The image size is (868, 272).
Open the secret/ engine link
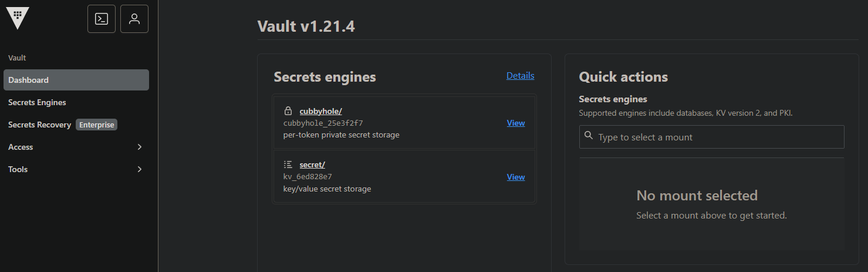[x=312, y=164]
